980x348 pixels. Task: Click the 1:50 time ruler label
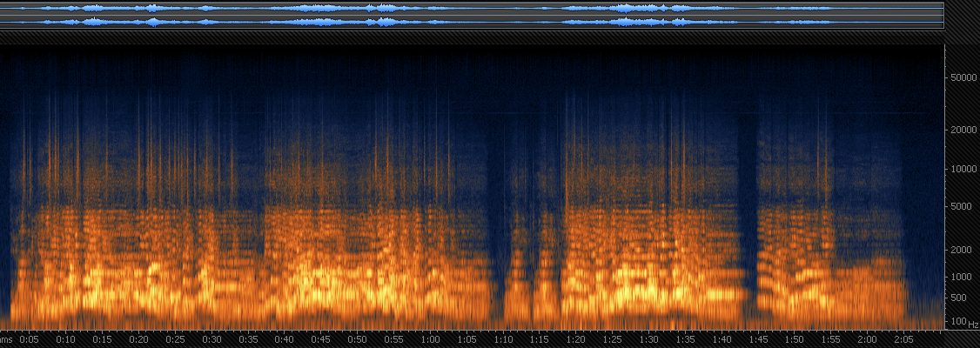tap(795, 339)
